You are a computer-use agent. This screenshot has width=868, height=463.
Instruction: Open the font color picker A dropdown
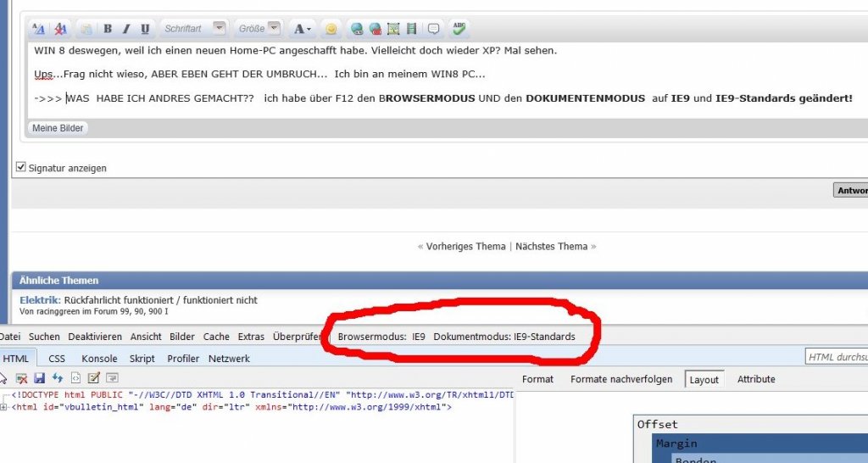303,29
